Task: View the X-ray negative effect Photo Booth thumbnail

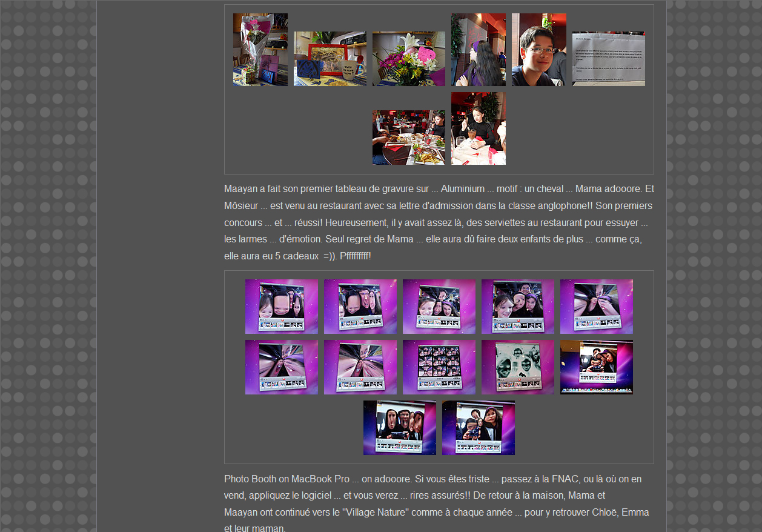Action: tap(517, 367)
